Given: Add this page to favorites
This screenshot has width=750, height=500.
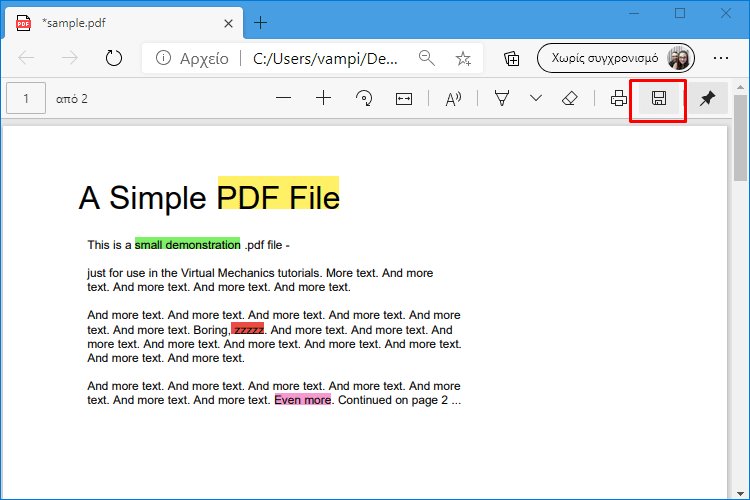Looking at the screenshot, I should (463, 58).
